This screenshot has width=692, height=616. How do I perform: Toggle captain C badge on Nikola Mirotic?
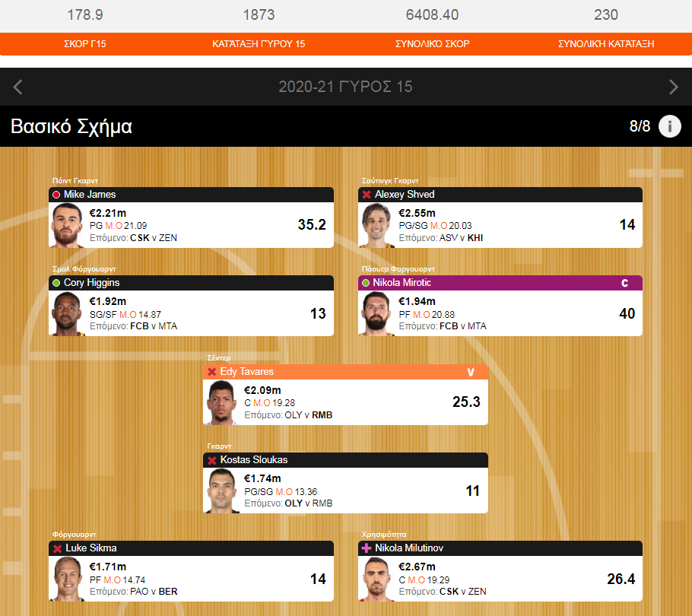click(x=624, y=283)
